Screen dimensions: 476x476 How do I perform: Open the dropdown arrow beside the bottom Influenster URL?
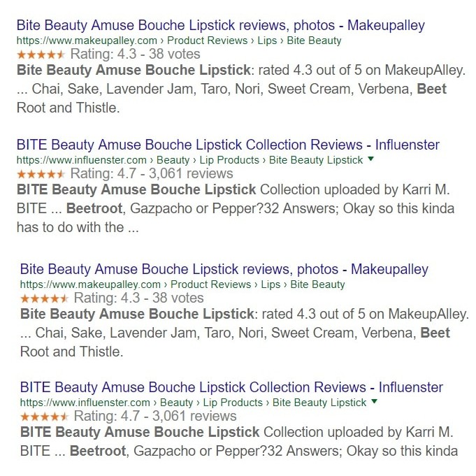pyautogui.click(x=373, y=402)
